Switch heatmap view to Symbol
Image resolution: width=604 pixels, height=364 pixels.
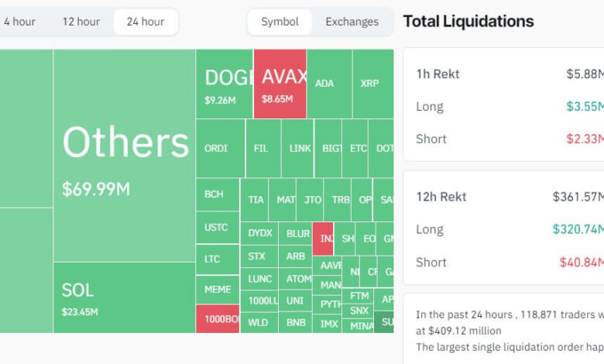[x=280, y=22]
